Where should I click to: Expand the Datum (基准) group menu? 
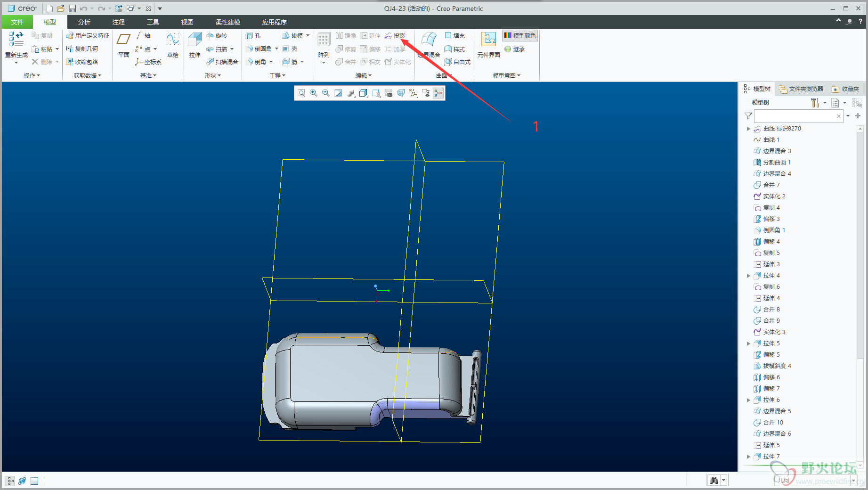pos(148,75)
